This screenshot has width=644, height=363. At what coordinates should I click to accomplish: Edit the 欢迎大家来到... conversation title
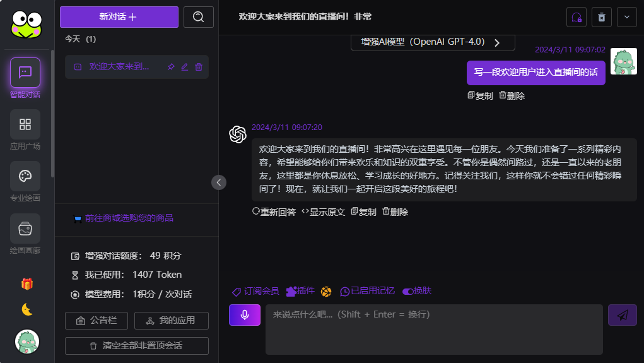[185, 66]
